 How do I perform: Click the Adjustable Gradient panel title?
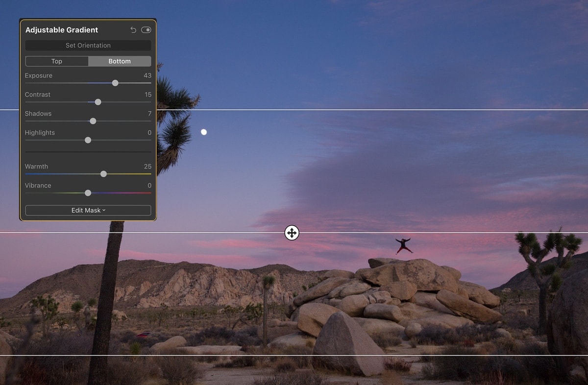click(x=62, y=30)
